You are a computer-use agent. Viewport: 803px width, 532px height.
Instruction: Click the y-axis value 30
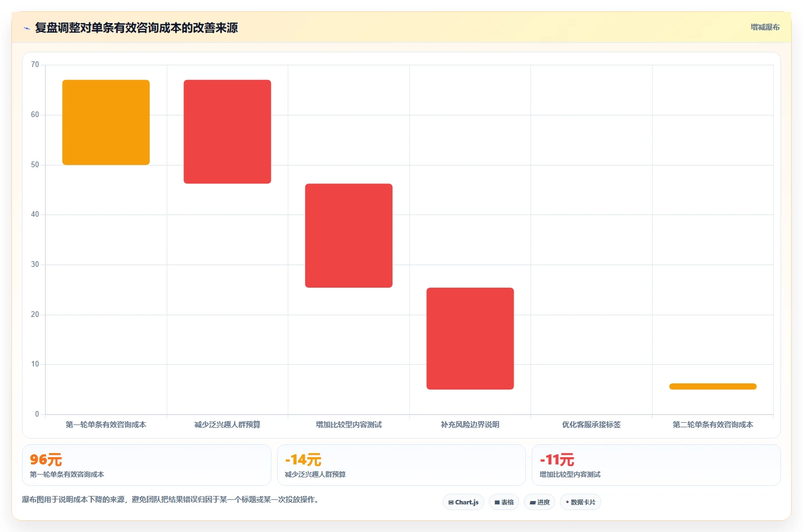[x=35, y=265]
